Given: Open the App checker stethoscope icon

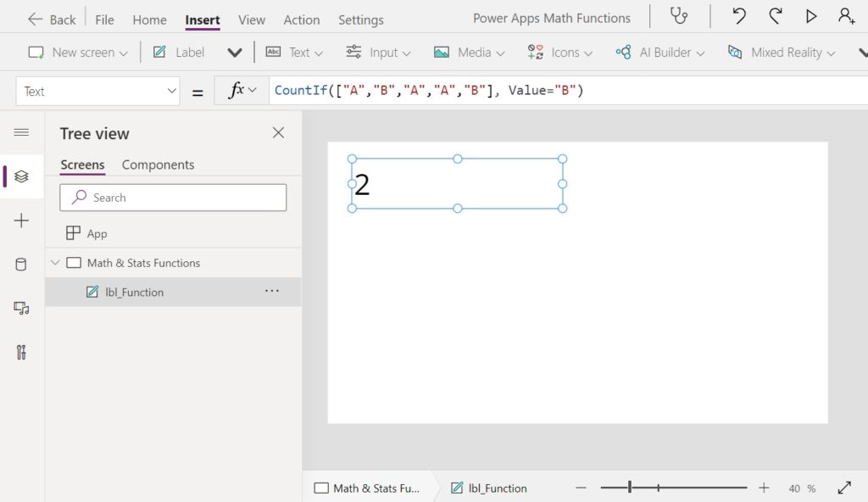Looking at the screenshot, I should pos(679,16).
